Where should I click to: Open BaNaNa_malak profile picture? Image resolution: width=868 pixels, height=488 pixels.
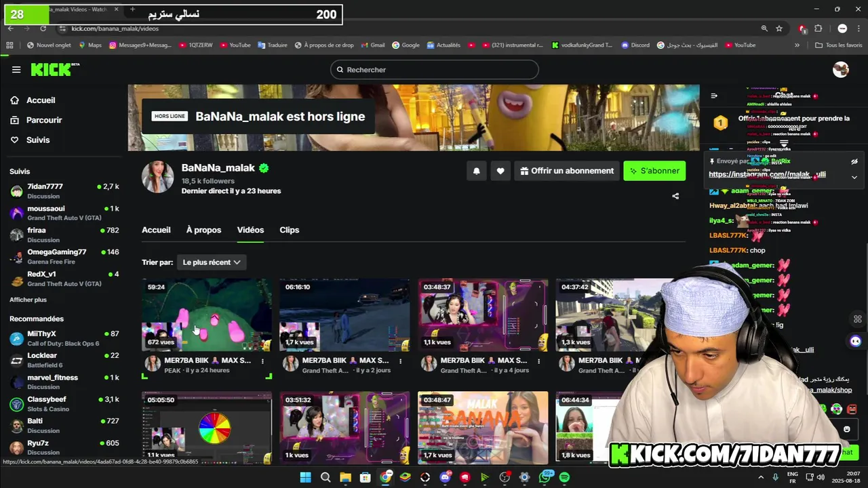pos(157,178)
